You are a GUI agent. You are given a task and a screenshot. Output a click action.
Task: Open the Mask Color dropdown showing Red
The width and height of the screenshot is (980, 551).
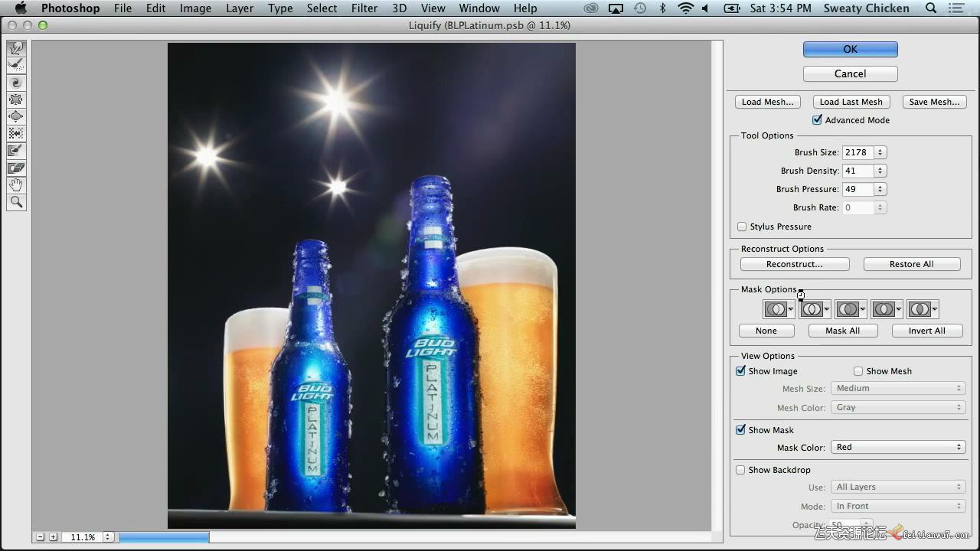pyautogui.click(x=897, y=447)
